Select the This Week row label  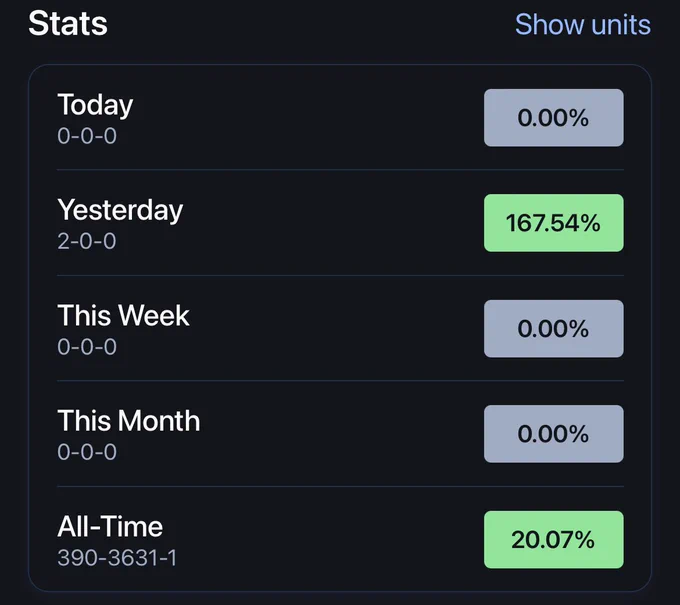[123, 315]
